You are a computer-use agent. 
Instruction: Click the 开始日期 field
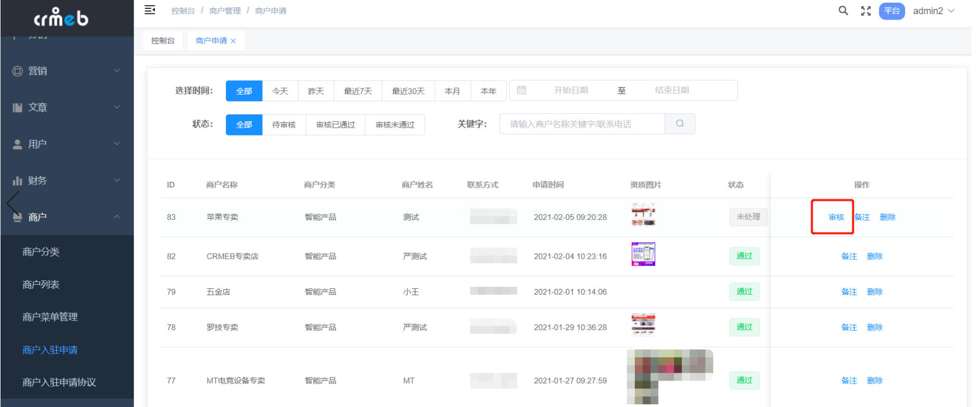[x=571, y=90]
